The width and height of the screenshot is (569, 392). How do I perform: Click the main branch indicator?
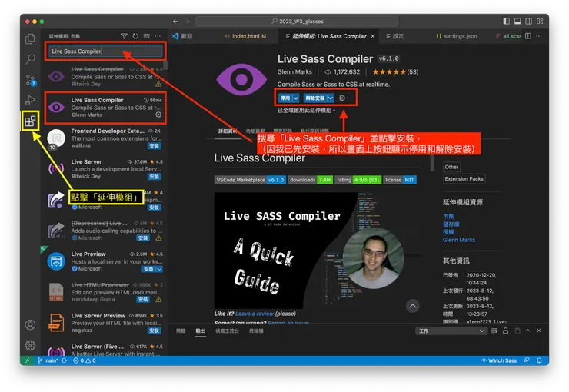point(48,360)
